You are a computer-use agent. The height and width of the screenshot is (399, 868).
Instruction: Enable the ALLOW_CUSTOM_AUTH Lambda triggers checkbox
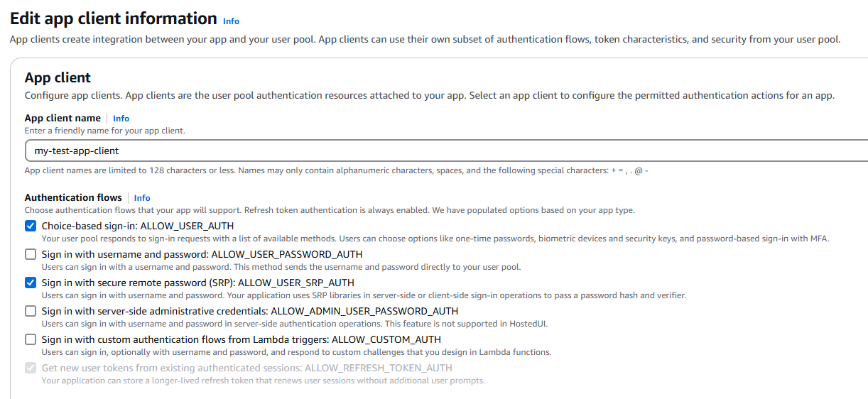[x=31, y=339]
